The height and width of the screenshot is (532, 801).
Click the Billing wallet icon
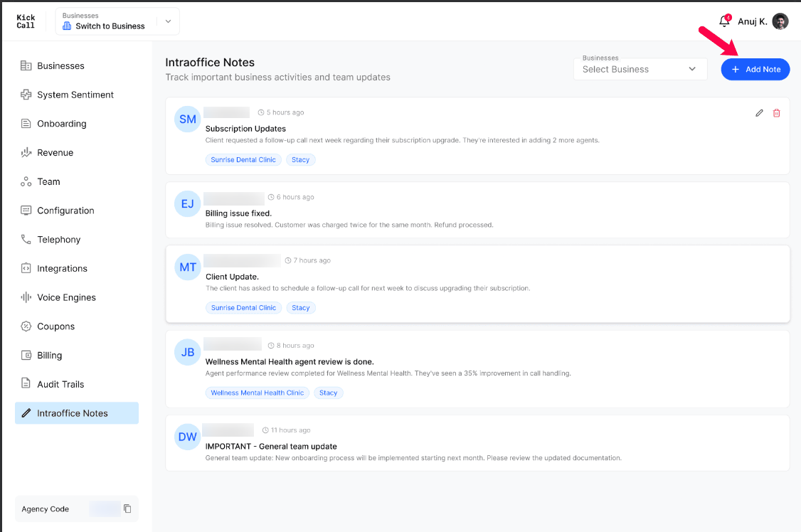coord(26,355)
